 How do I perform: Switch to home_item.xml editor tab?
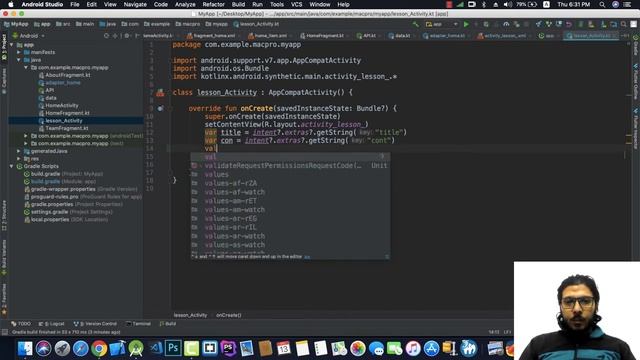pyautogui.click(x=268, y=36)
